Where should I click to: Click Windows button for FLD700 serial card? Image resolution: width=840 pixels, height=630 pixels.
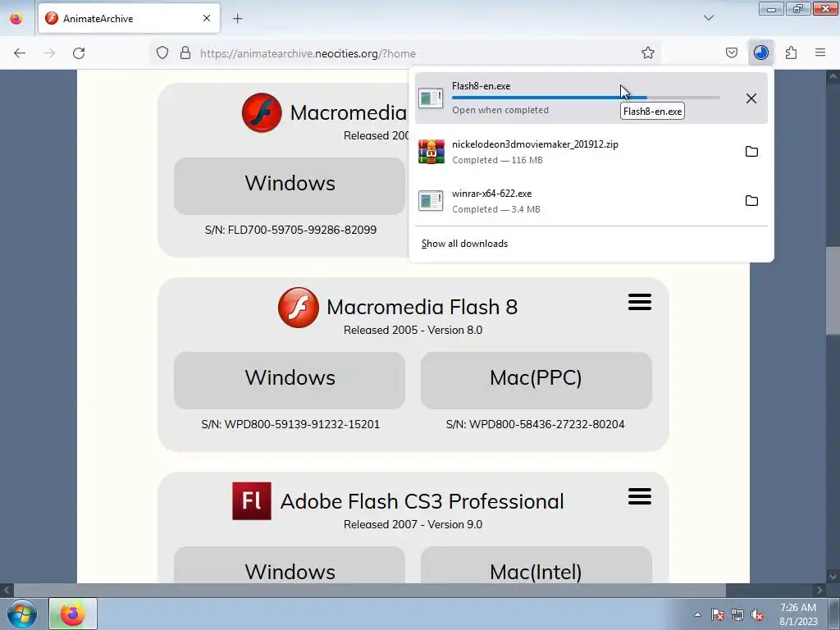coord(290,186)
